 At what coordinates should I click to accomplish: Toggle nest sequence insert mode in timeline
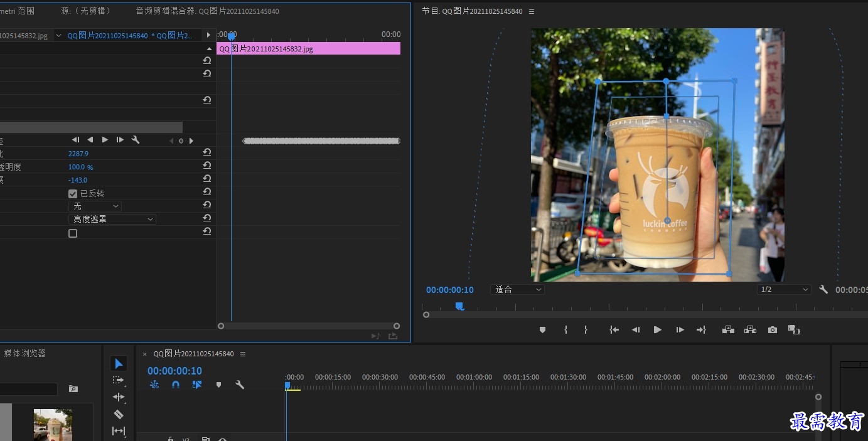(x=154, y=385)
